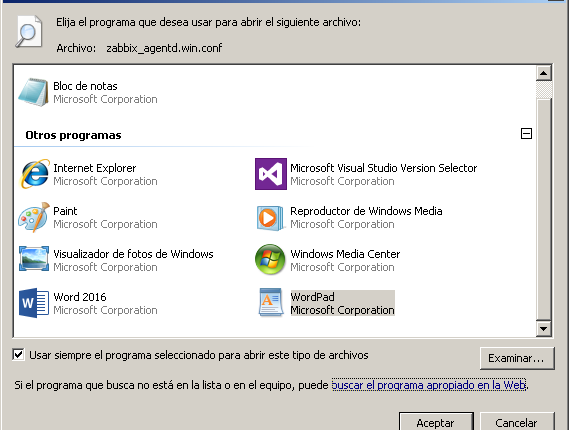
Task: Click the highlighted 'WordPad' text label
Action: click(x=312, y=297)
